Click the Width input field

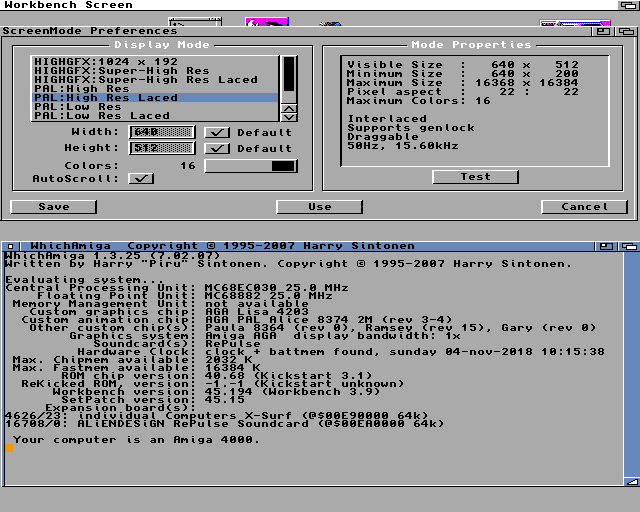pyautogui.click(x=162, y=132)
